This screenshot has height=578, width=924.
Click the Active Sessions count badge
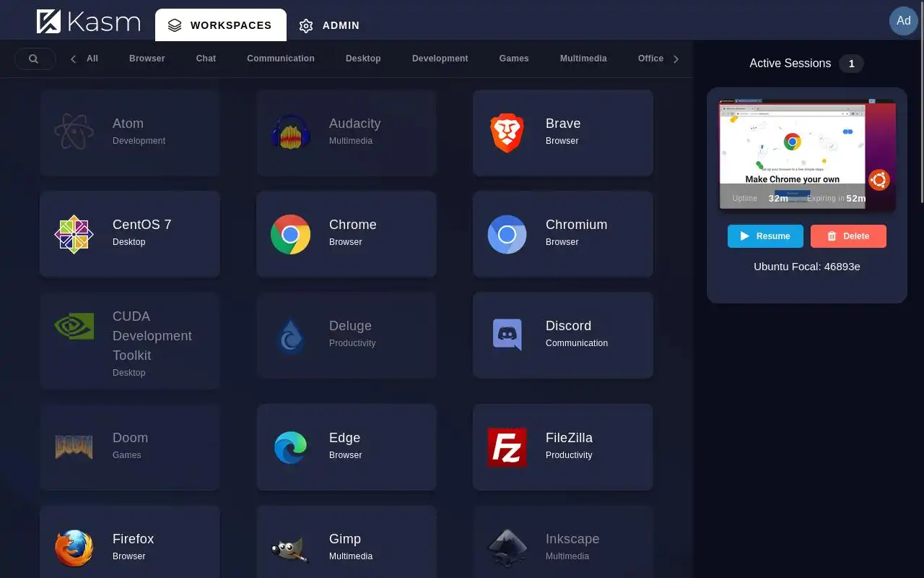pos(851,64)
